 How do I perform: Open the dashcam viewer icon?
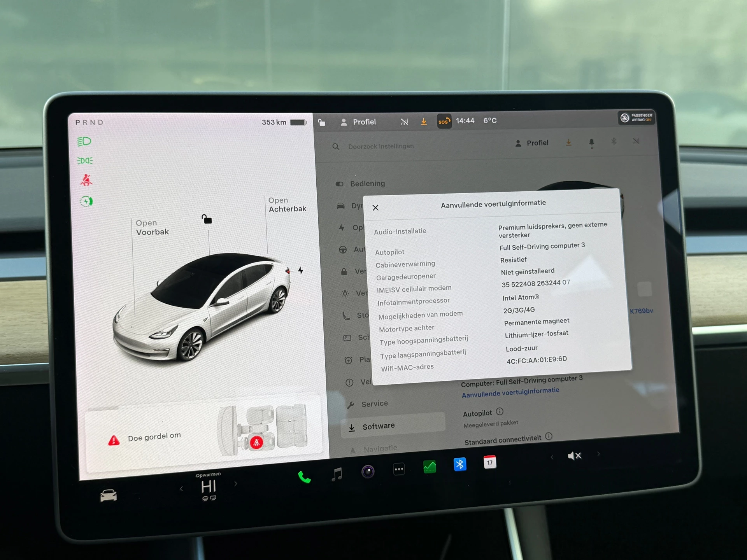[367, 471]
